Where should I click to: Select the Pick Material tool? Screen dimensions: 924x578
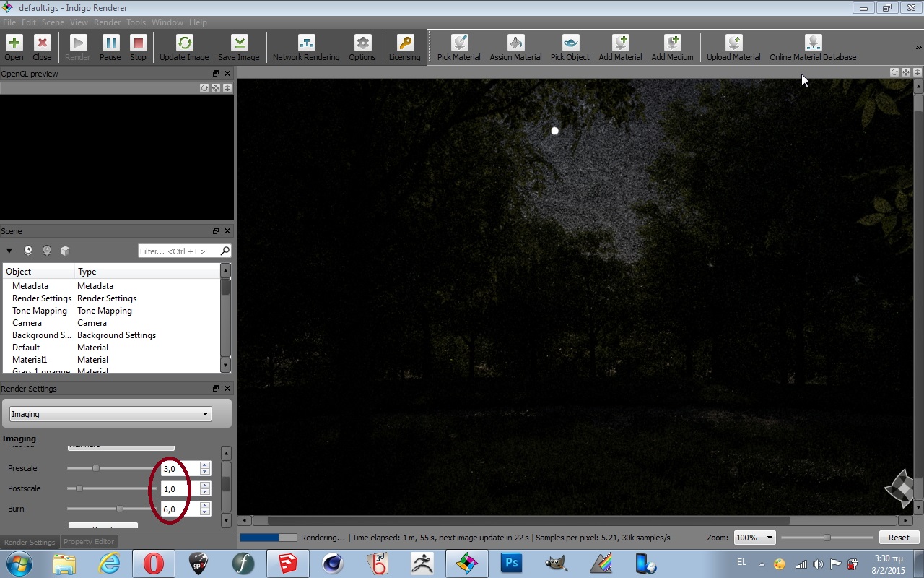458,48
